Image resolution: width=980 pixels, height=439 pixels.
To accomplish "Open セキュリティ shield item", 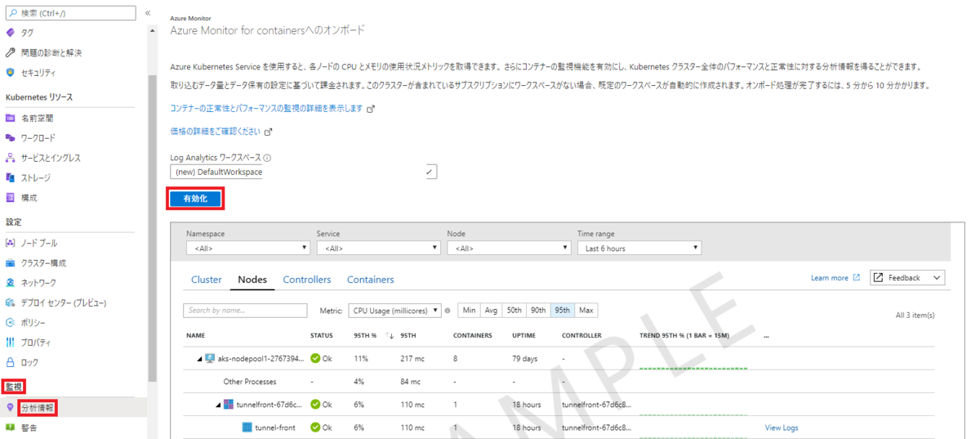I will (38, 72).
